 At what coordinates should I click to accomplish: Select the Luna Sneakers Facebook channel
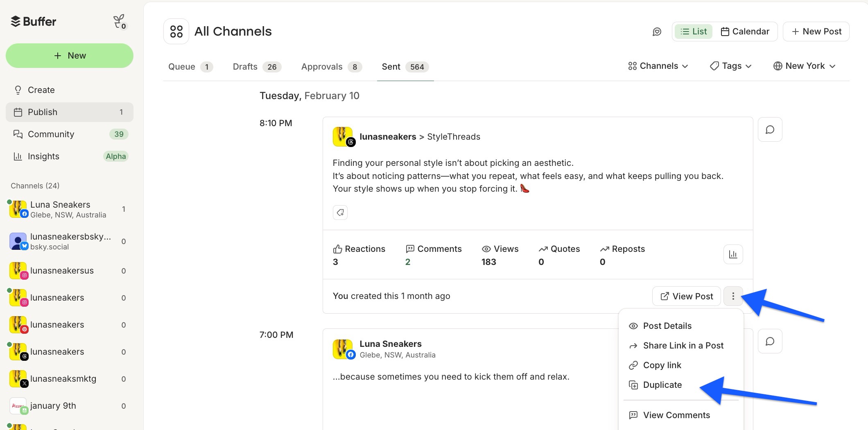[x=60, y=209]
